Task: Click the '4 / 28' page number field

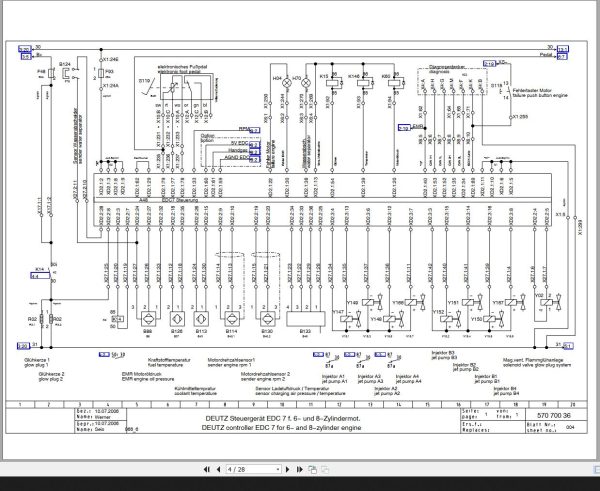Action: (251, 469)
